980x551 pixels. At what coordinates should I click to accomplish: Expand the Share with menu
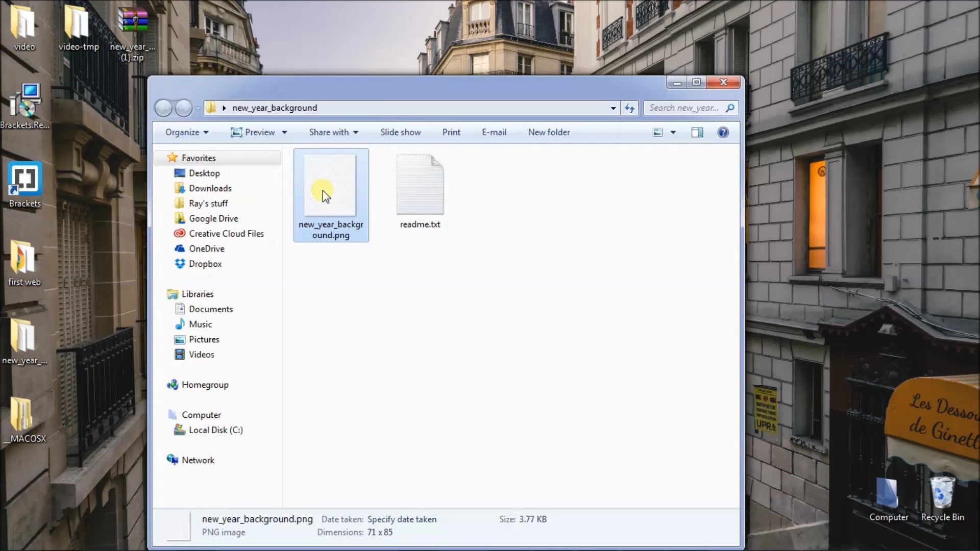[333, 132]
